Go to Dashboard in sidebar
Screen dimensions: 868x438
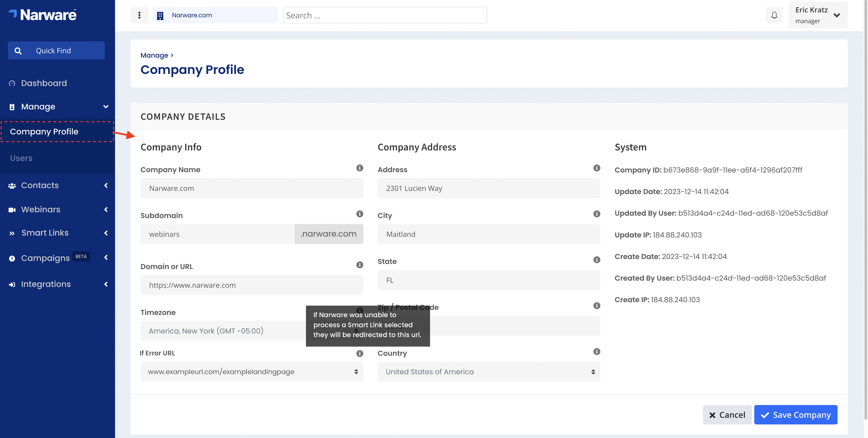click(44, 83)
